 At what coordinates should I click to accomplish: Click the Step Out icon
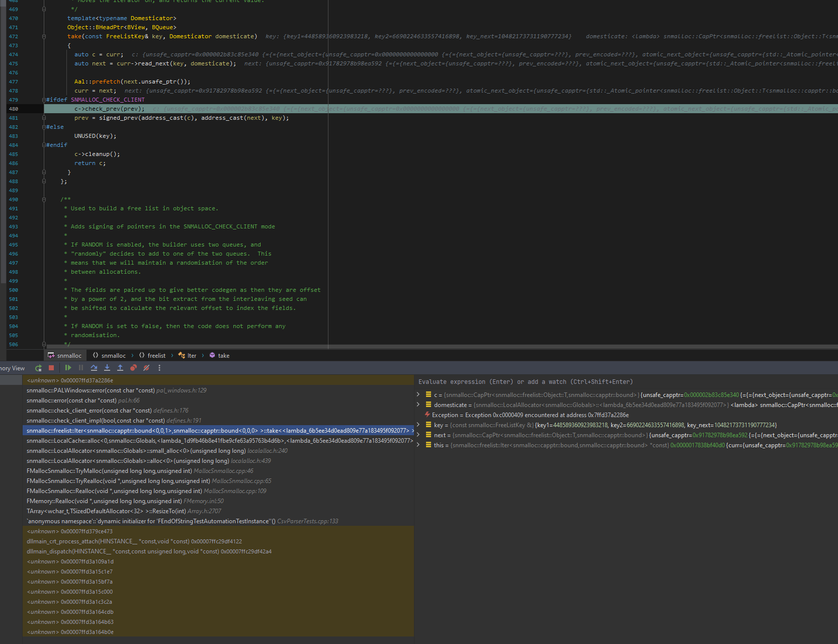[120, 368]
